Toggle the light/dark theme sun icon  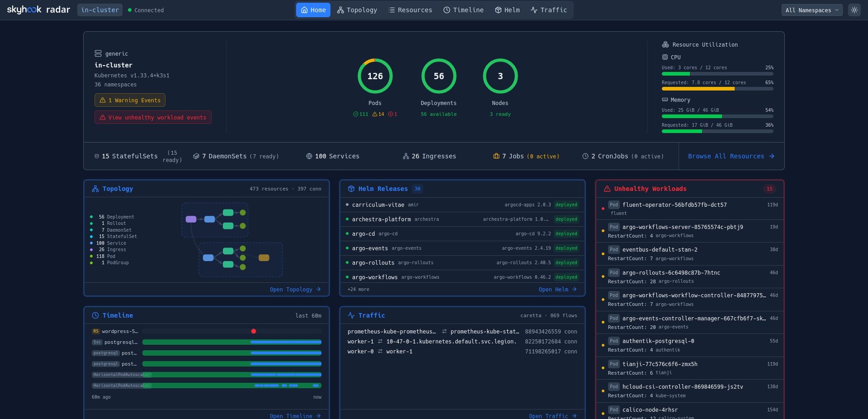click(x=854, y=10)
